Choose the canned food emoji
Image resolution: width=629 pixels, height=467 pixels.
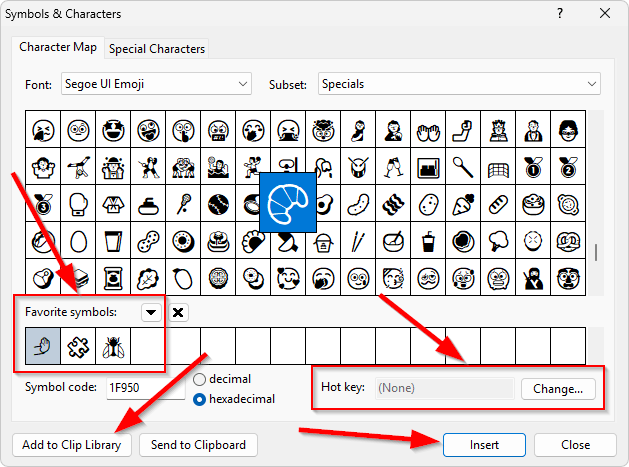point(113,278)
